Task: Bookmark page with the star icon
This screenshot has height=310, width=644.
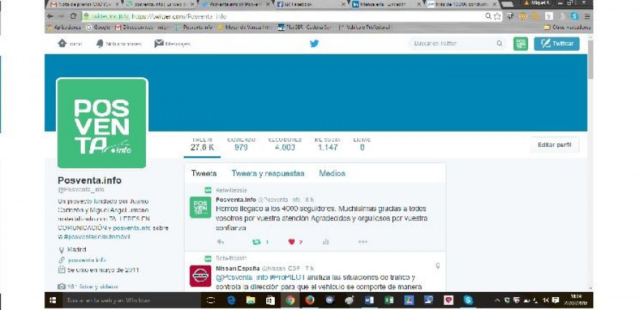Action: tap(497, 16)
